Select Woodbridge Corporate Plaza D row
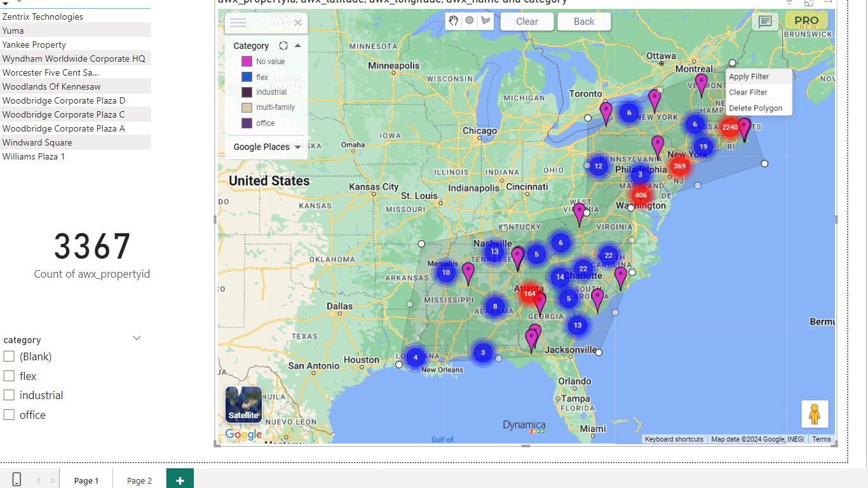 pyautogui.click(x=76, y=100)
